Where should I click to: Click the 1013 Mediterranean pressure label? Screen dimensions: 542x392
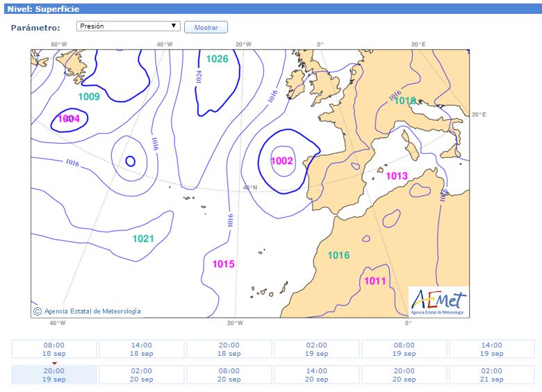(397, 176)
